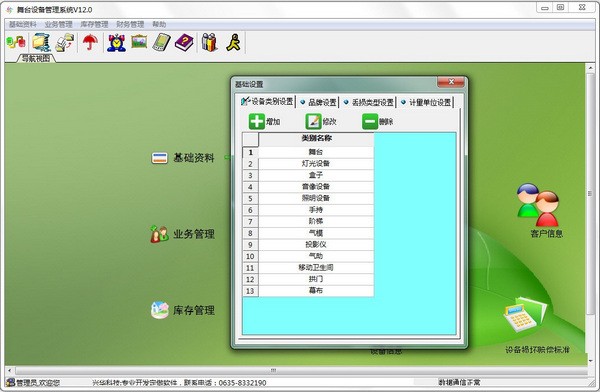600x392 pixels.
Task: Click the yellow running man exit icon
Action: point(233,42)
